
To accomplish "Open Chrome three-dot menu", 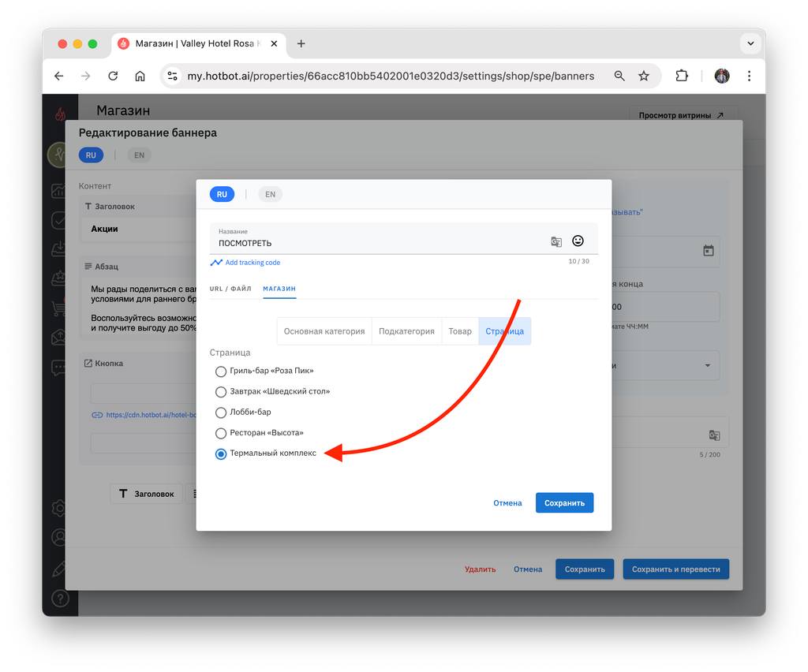I will [749, 77].
